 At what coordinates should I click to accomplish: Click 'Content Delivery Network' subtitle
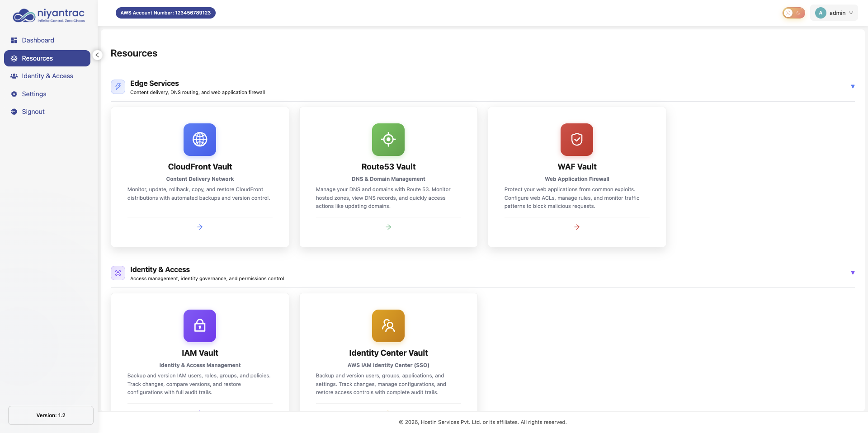[200, 179]
